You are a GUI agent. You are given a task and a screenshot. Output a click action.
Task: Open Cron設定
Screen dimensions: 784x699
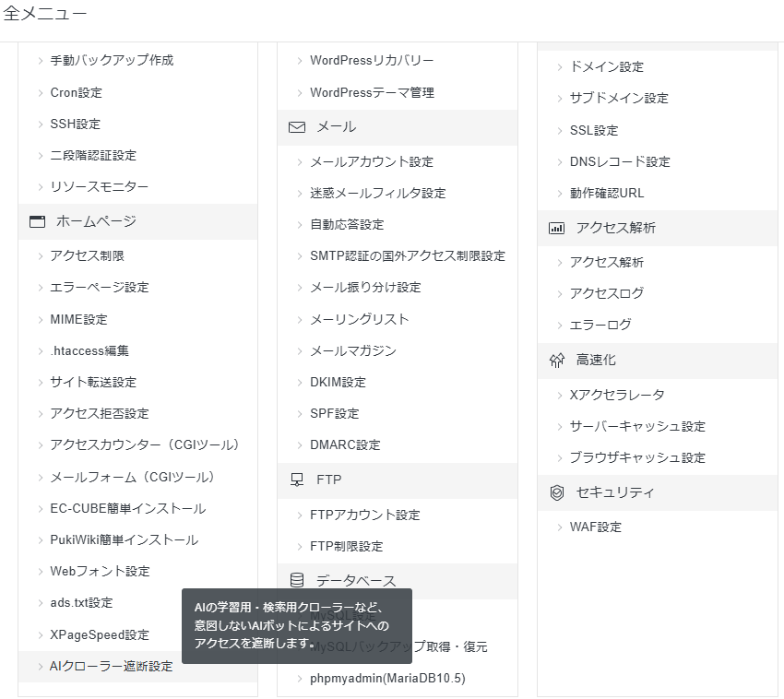tap(75, 92)
